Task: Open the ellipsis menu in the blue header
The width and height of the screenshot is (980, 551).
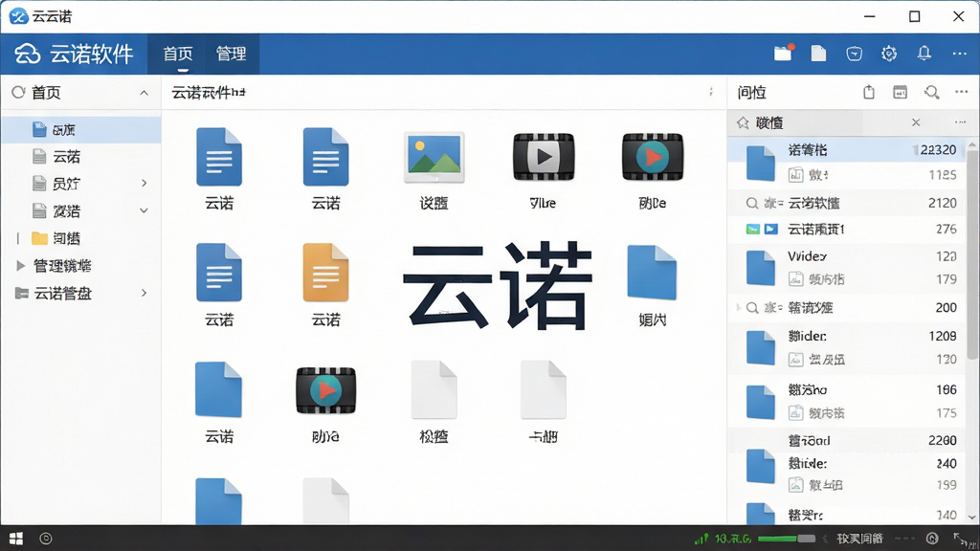Action: point(960,54)
